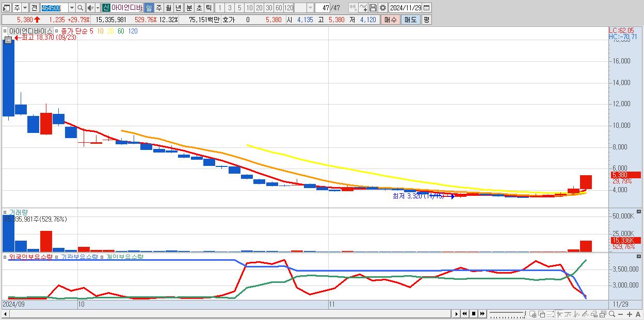Click the stop button in playback controls

pos(474,314)
